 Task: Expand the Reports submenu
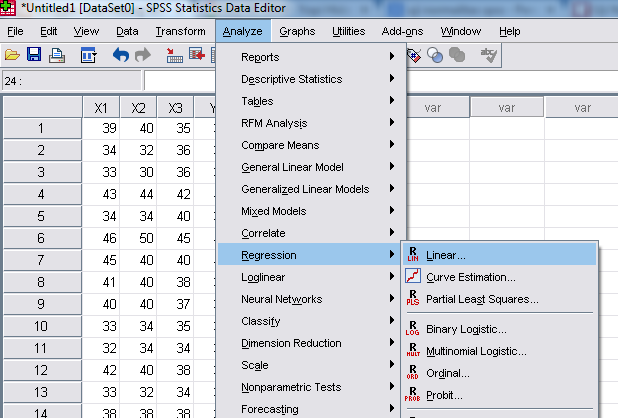(x=311, y=57)
